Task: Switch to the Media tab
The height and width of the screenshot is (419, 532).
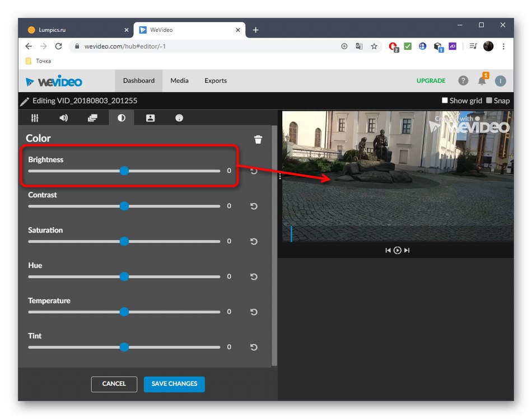Action: (179, 81)
